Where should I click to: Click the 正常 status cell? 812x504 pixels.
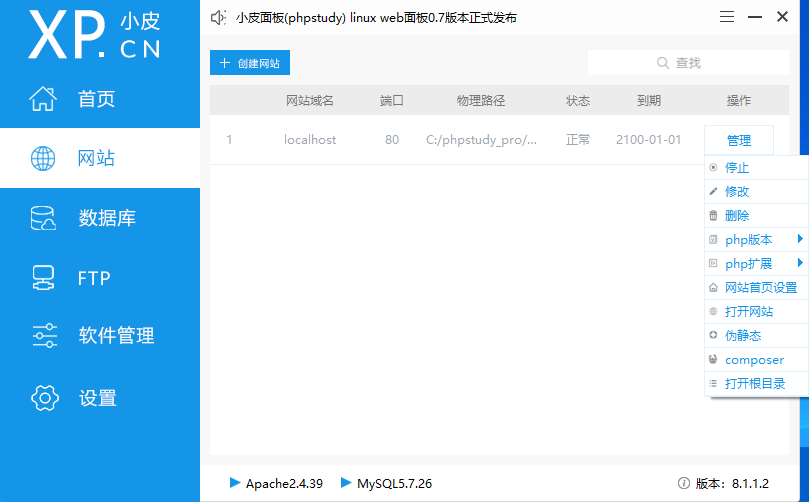click(577, 139)
